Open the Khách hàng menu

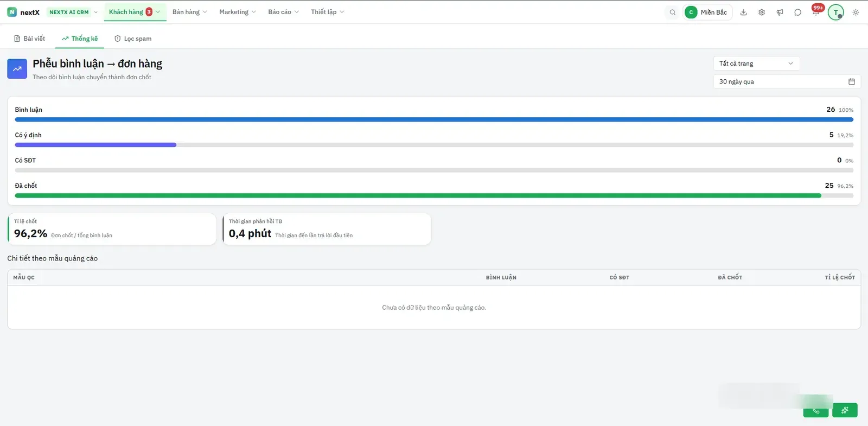pyautogui.click(x=135, y=12)
